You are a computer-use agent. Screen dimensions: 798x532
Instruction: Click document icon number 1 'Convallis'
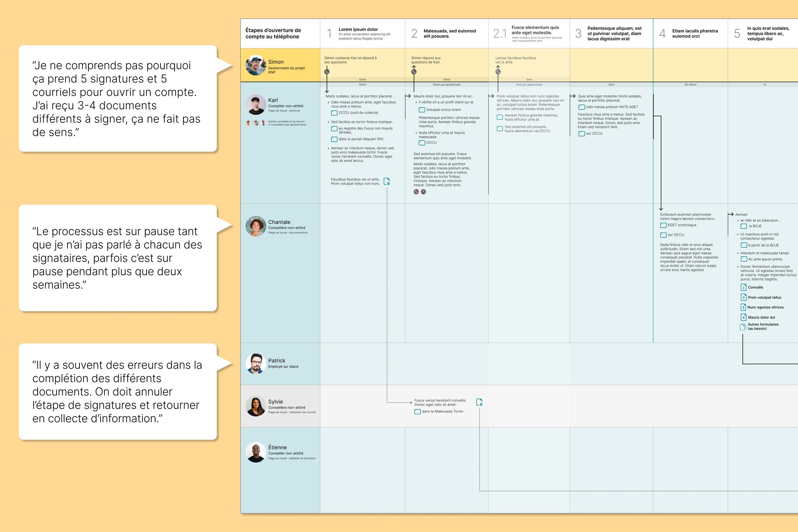click(743, 287)
